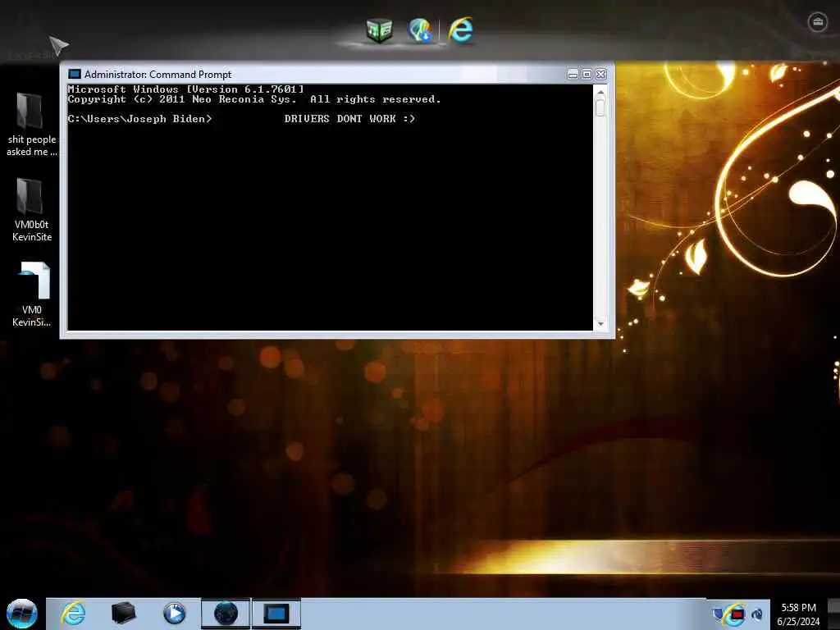The height and width of the screenshot is (630, 840).
Task: Click the shield tray icon
Action: (x=719, y=614)
